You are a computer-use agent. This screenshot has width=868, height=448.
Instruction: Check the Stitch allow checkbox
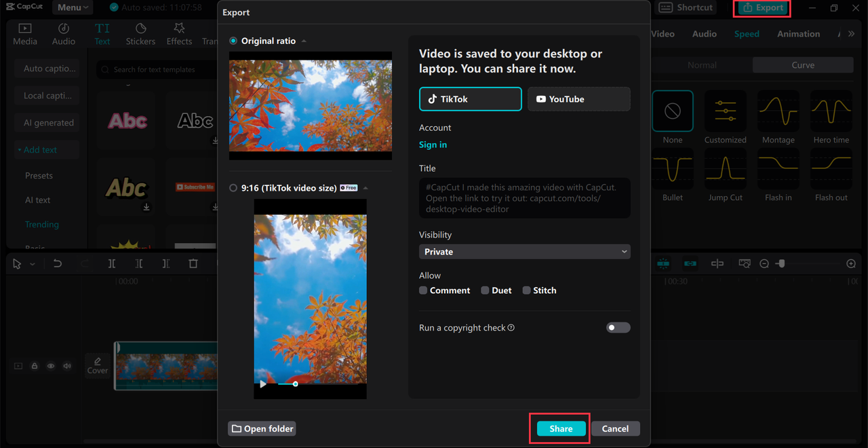click(526, 291)
